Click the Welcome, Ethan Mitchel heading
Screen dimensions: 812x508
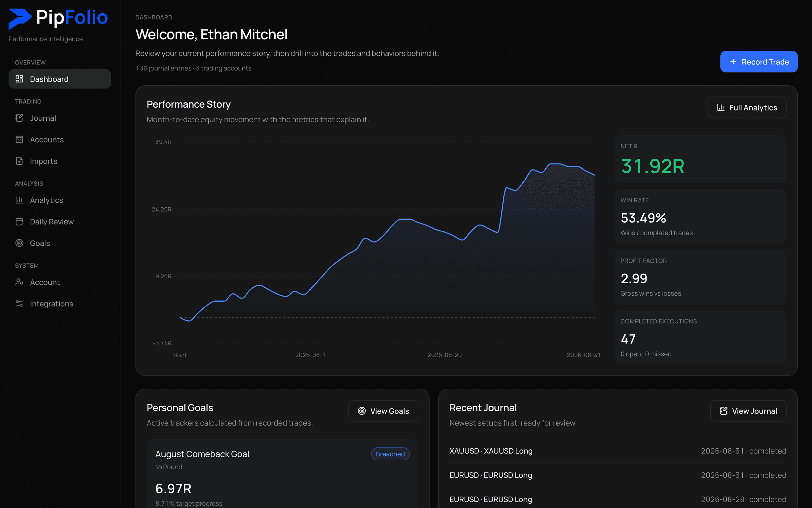pos(211,34)
